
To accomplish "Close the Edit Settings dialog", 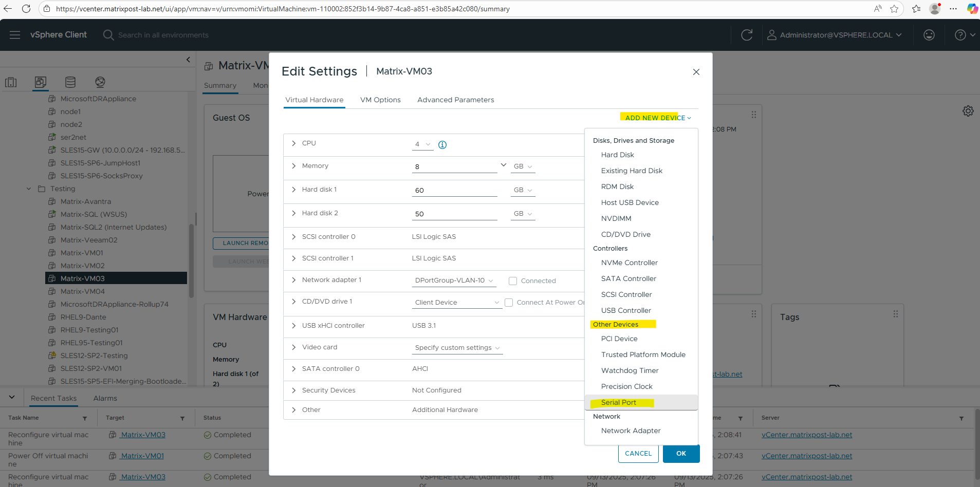I will point(696,72).
